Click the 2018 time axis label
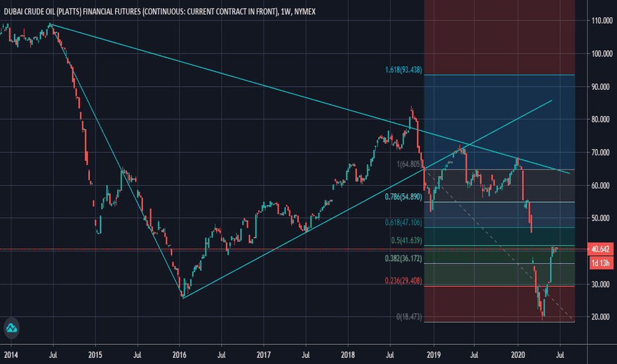Image resolution: width=617 pixels, height=364 pixels. 348,355
